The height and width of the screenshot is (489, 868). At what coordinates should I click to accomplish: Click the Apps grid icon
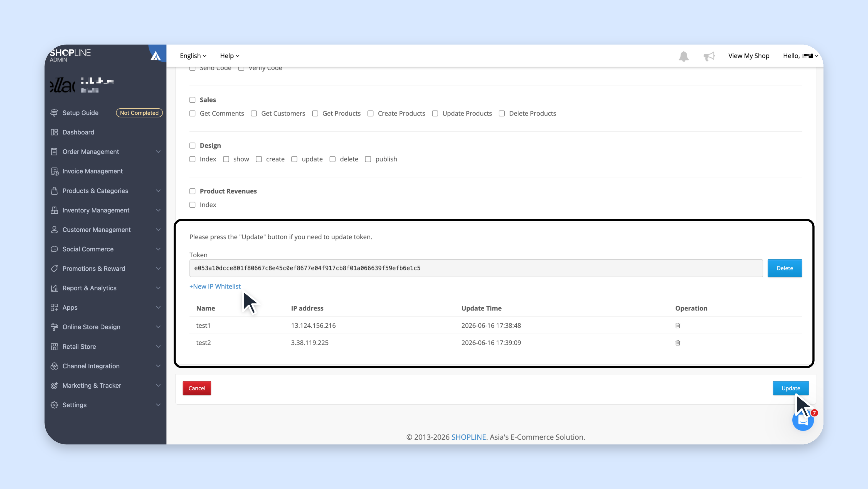[54, 307]
